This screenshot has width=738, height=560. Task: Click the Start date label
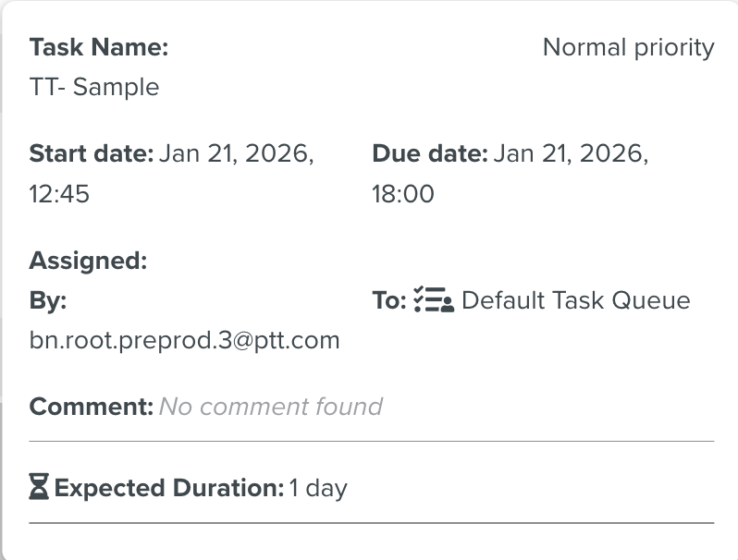point(92,153)
